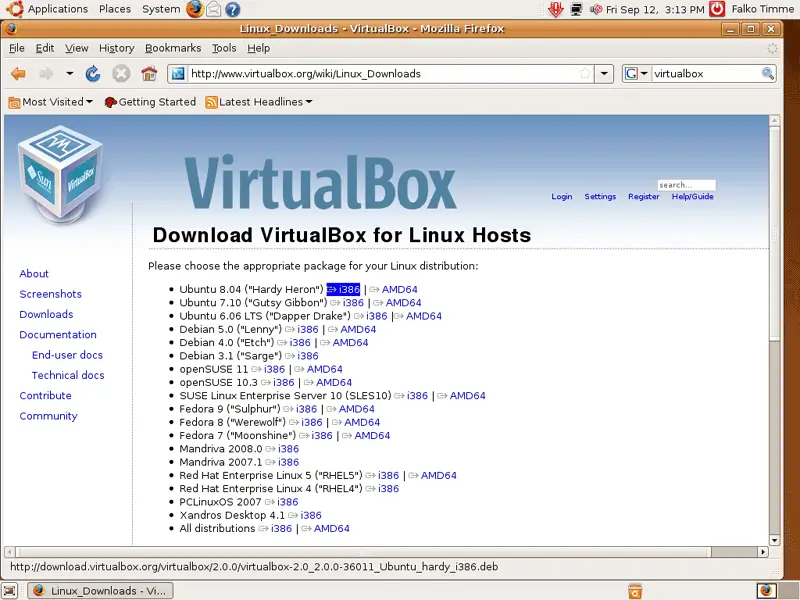Click the Show Desktop icon in the bottom panel
This screenshot has height=600, width=800.
pyautogui.click(x=10, y=591)
